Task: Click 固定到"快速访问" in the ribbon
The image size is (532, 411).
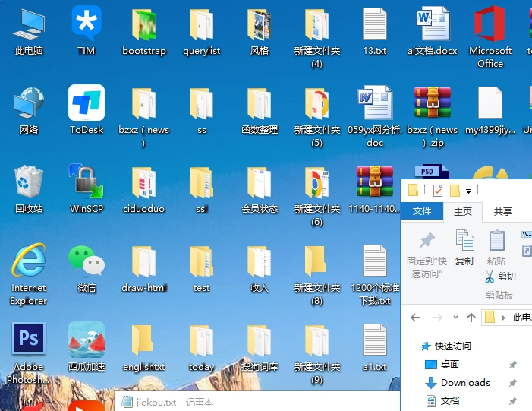Action: [x=427, y=255]
